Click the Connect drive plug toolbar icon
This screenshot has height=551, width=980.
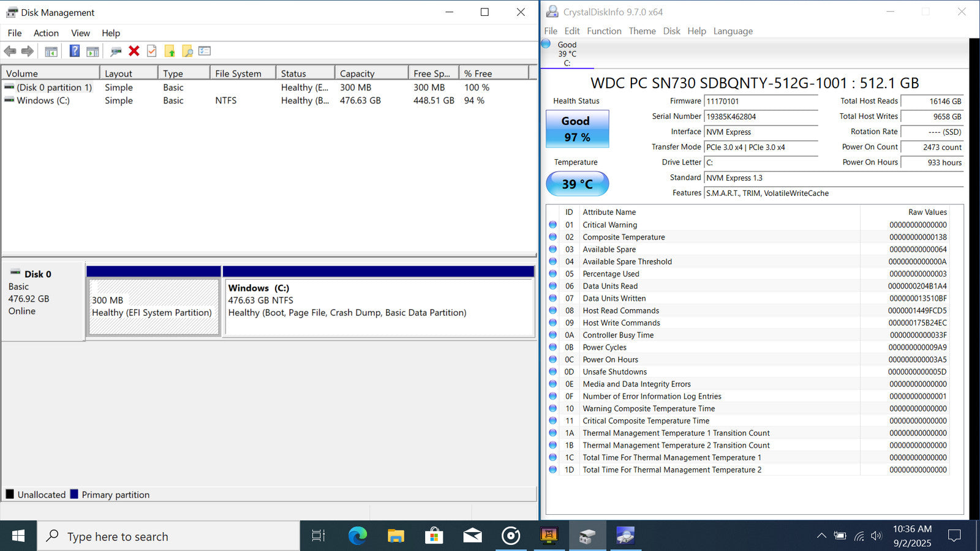click(x=116, y=51)
